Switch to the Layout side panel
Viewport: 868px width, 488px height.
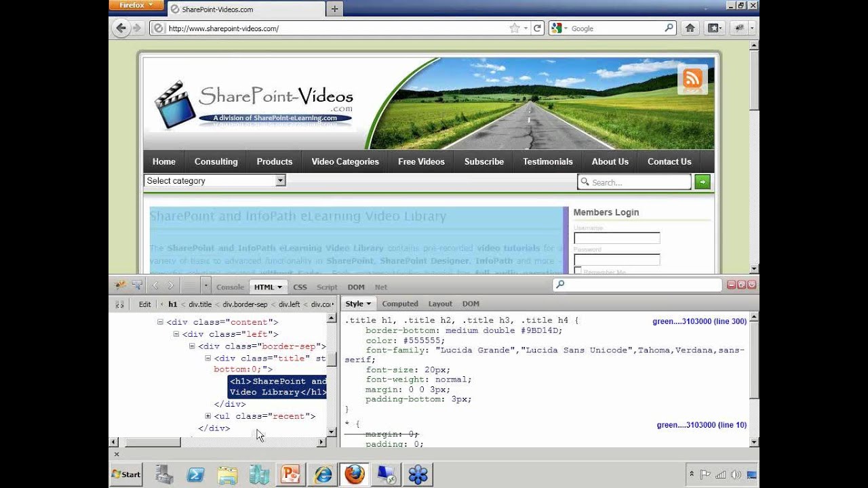440,304
